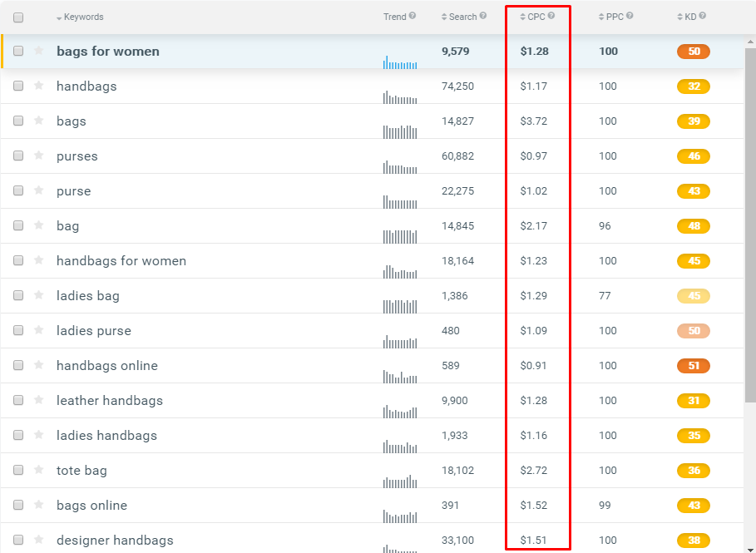This screenshot has height=553, width=756.
Task: Click KD badge 48 for 'bag'
Action: click(x=694, y=225)
